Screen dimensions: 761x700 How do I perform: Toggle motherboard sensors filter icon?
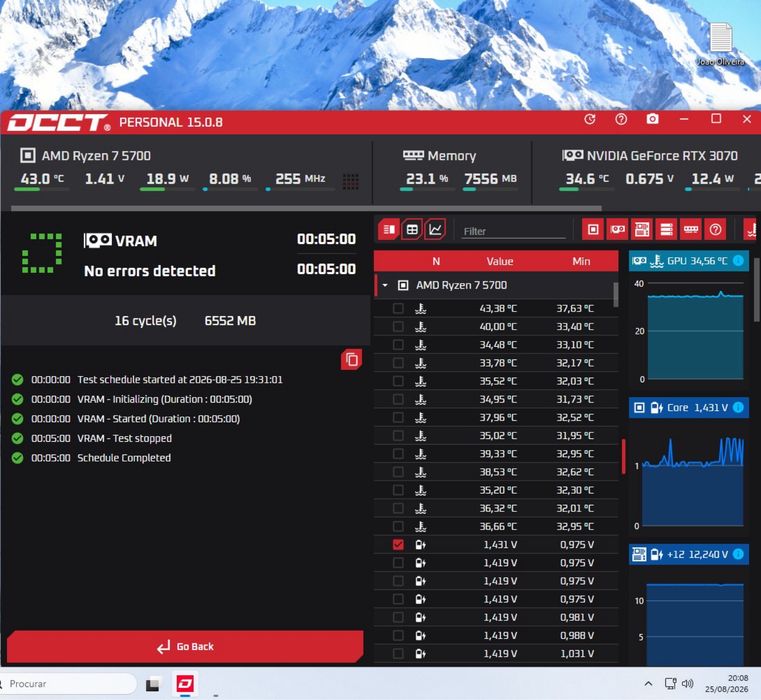642,229
